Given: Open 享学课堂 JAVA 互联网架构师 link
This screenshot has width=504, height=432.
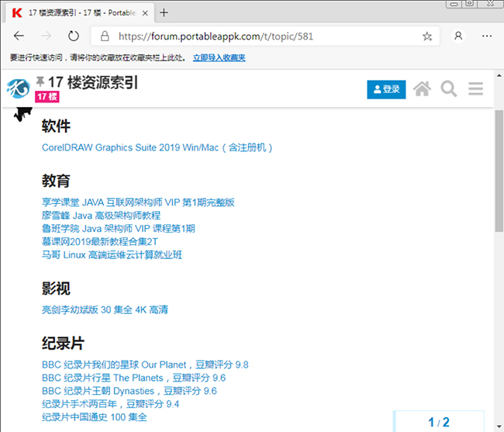Looking at the screenshot, I should (138, 202).
